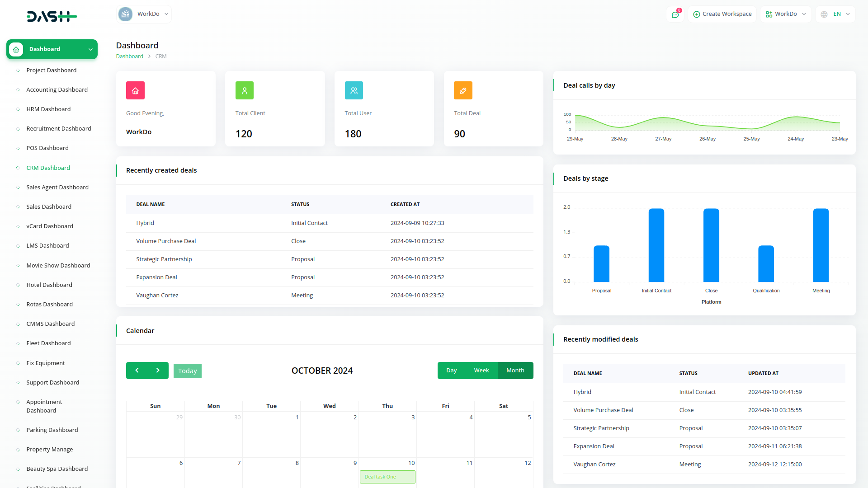Screen dimensions: 868x488
Task: Open the WorkDo workspace dropdown
Action: coord(143,14)
